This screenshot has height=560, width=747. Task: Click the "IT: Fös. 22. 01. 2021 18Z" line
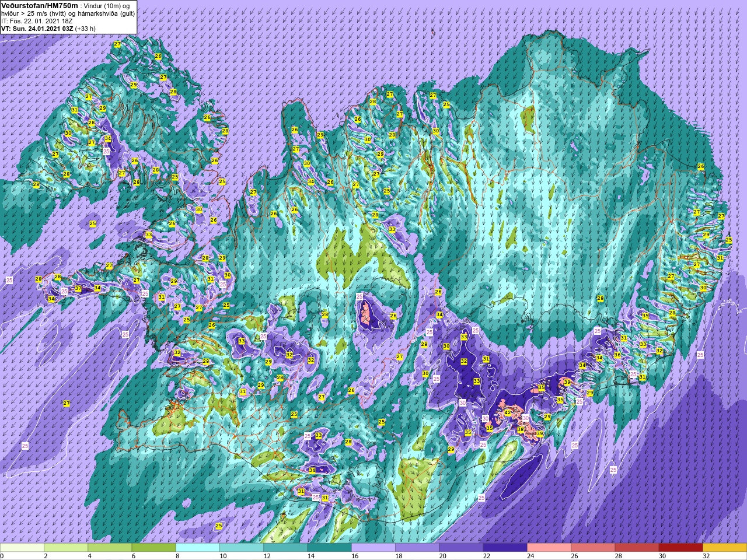[36, 20]
